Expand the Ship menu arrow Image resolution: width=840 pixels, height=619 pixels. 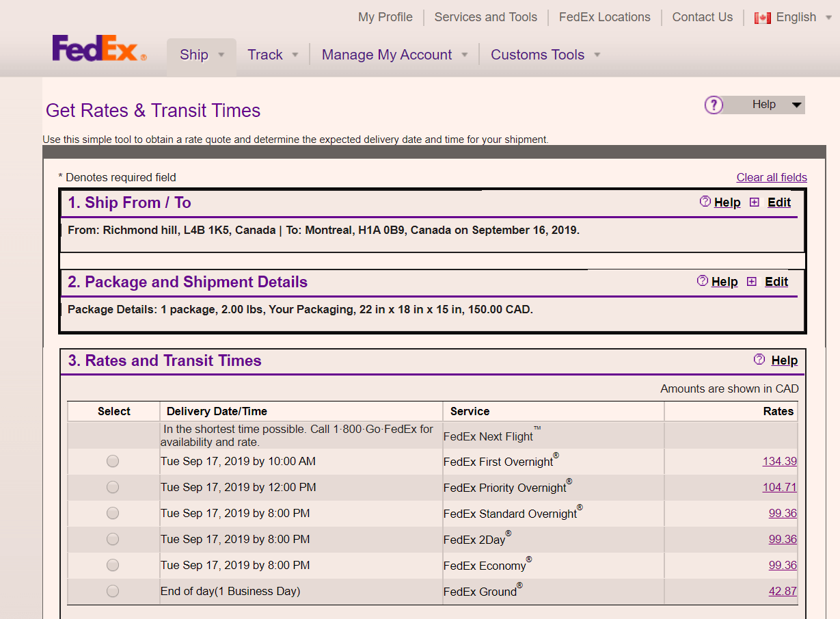[221, 55]
